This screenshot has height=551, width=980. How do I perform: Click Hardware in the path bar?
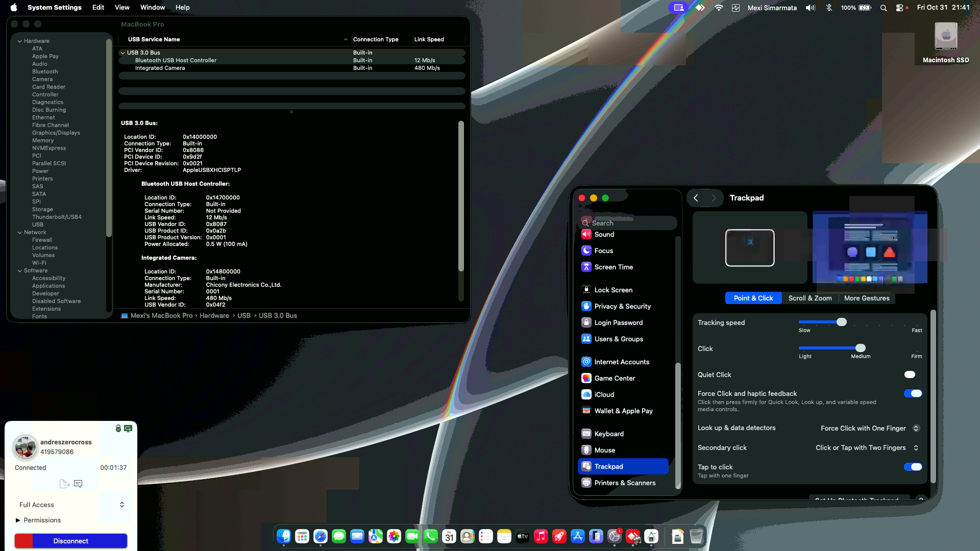coord(214,315)
